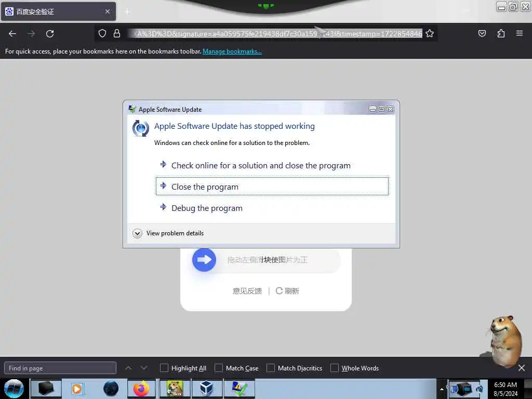Click the browser Back arrow

tap(12, 34)
